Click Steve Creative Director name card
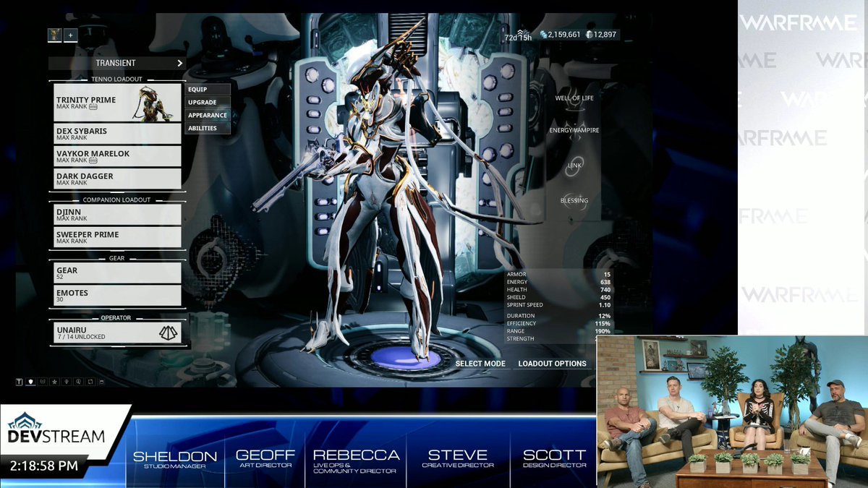The image size is (868, 488). point(458,460)
